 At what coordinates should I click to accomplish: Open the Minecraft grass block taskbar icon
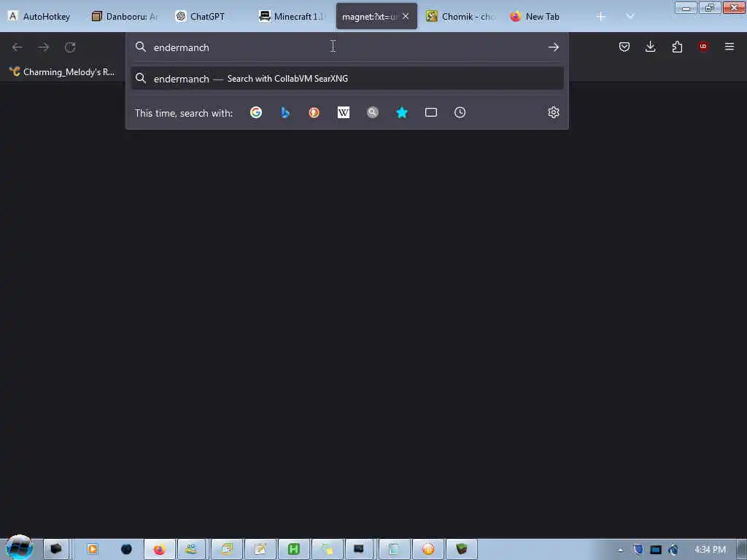(x=461, y=550)
